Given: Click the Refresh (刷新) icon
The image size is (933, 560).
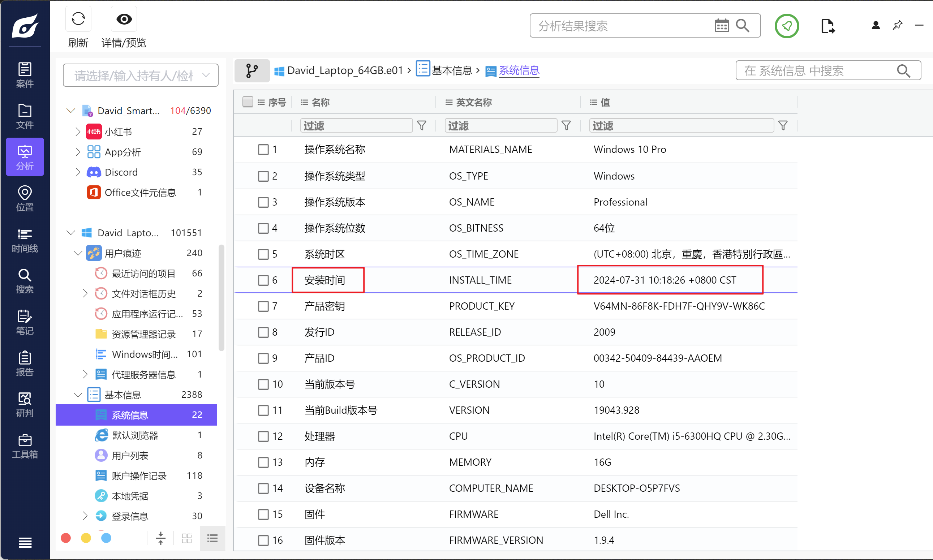Looking at the screenshot, I should coord(78,19).
